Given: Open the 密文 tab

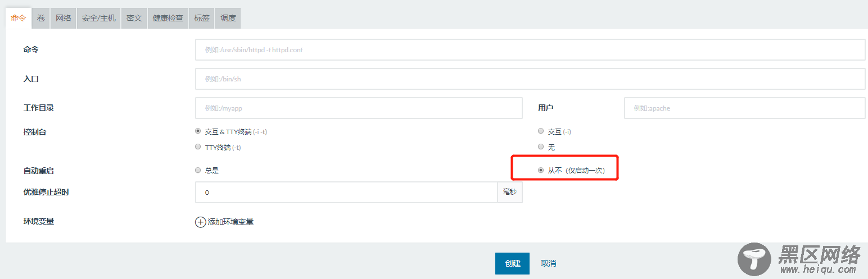Looking at the screenshot, I should click(x=134, y=18).
